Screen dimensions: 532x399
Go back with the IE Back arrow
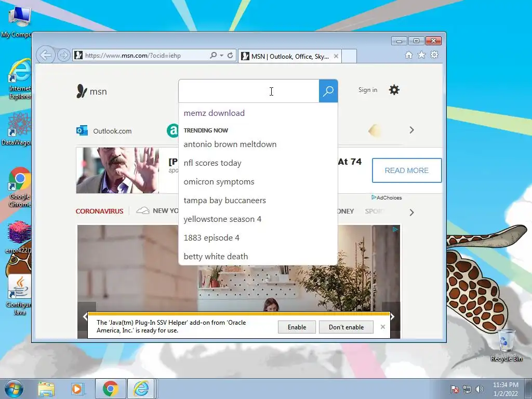46,55
